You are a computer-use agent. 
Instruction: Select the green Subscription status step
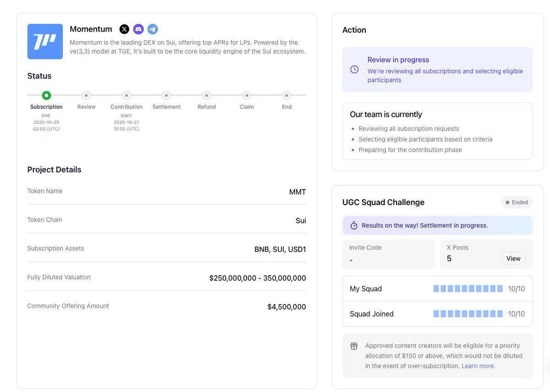pyautogui.click(x=46, y=95)
